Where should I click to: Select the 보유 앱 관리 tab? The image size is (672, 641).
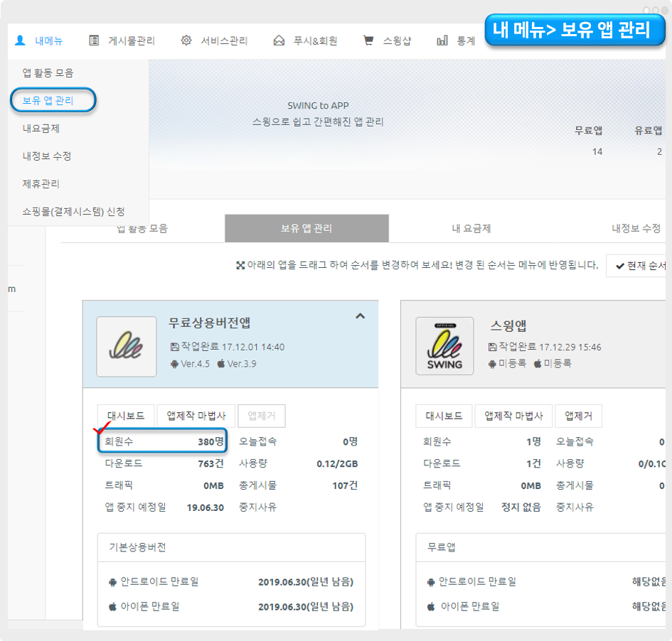point(306,229)
